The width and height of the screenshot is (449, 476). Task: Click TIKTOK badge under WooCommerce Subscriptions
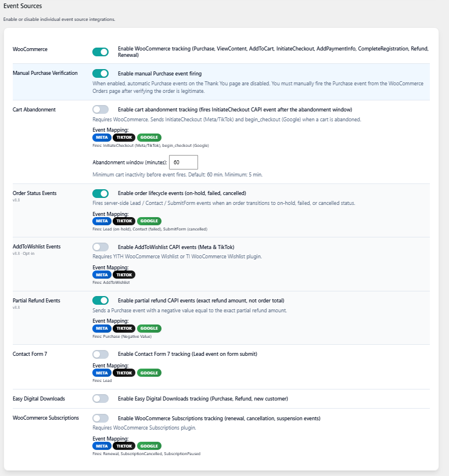124,446
